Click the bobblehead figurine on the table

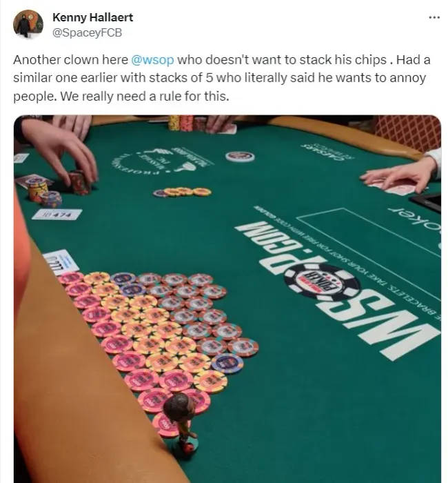181,420
